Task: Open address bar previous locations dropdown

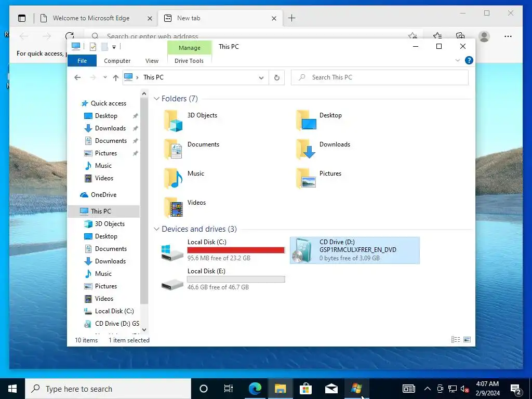Action: (x=261, y=78)
